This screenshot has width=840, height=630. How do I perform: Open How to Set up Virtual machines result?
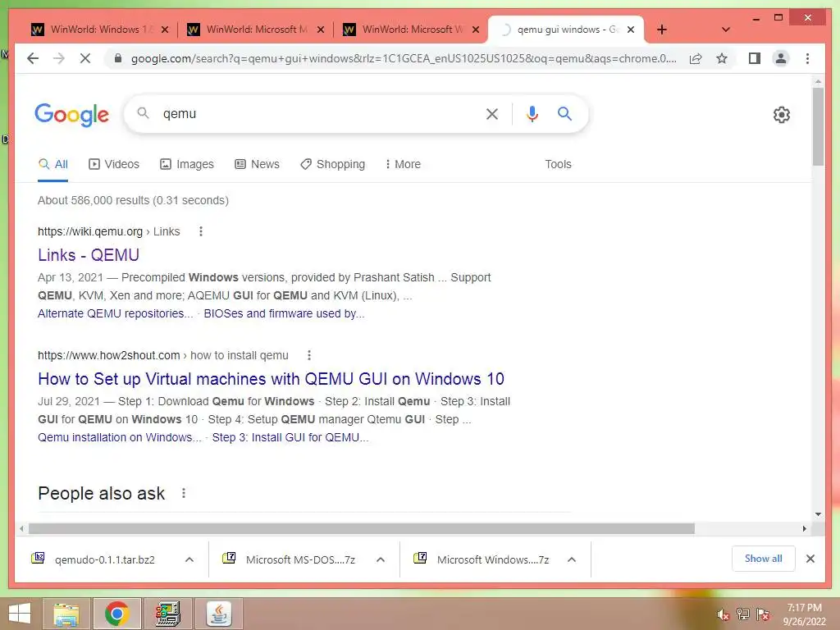tap(271, 379)
